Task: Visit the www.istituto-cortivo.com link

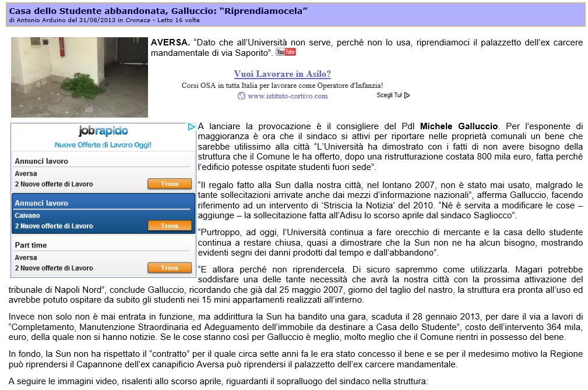Action: point(287,96)
